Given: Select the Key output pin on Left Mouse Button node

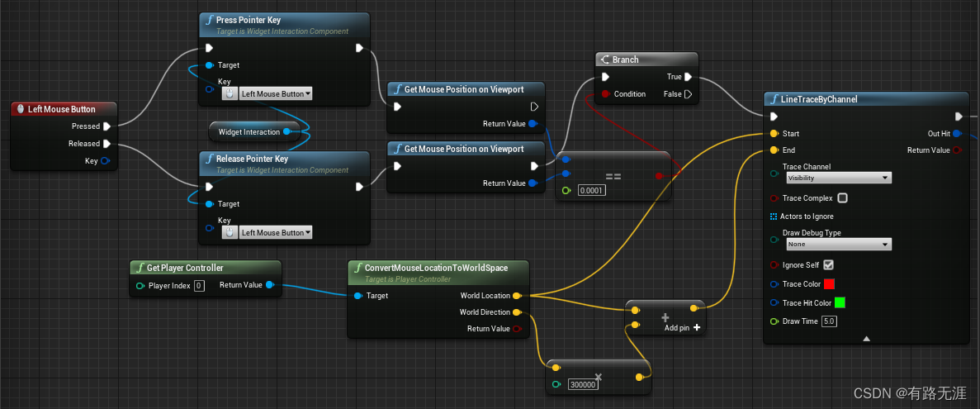Looking at the screenshot, I should coord(105,161).
